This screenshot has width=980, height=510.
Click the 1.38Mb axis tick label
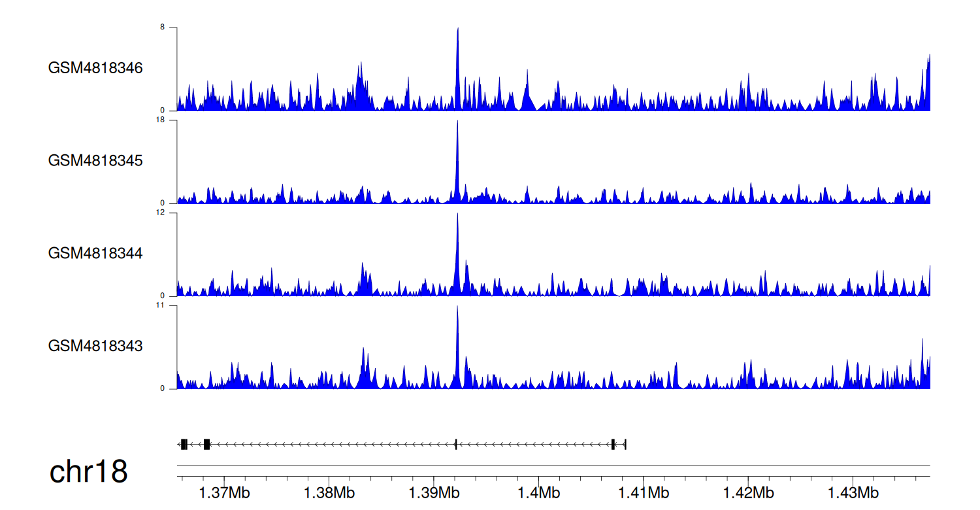pyautogui.click(x=328, y=492)
